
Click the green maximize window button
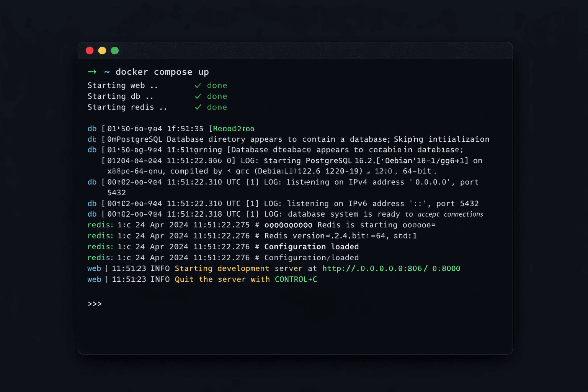tap(115, 51)
